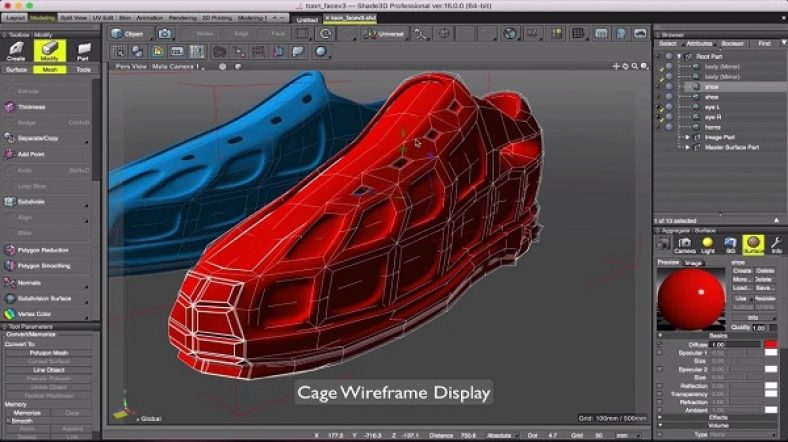The height and width of the screenshot is (442, 788).
Task: Open the Info wrench icon
Action: tap(776, 245)
